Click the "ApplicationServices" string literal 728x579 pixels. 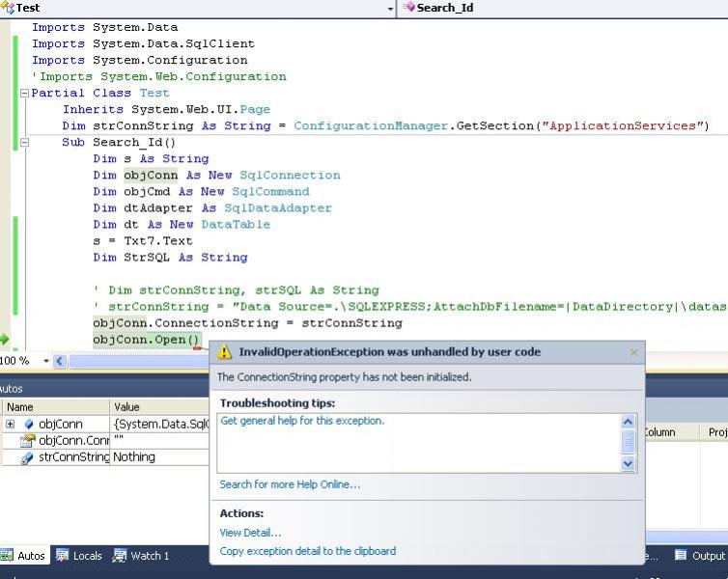click(x=622, y=125)
